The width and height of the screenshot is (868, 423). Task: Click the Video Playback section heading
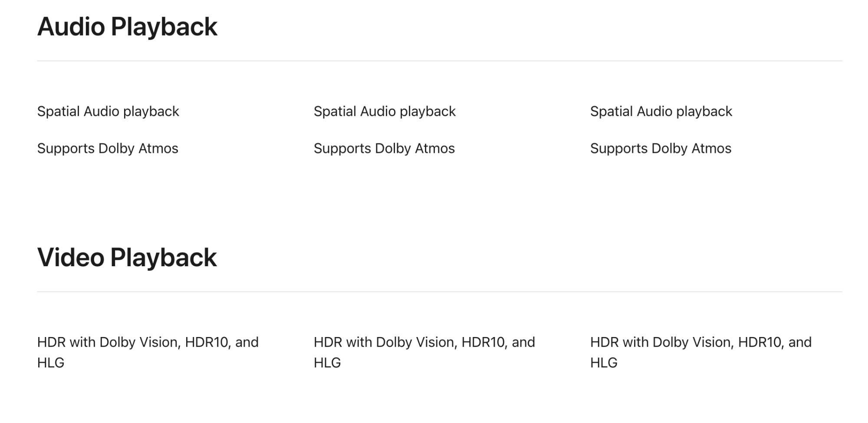(127, 258)
